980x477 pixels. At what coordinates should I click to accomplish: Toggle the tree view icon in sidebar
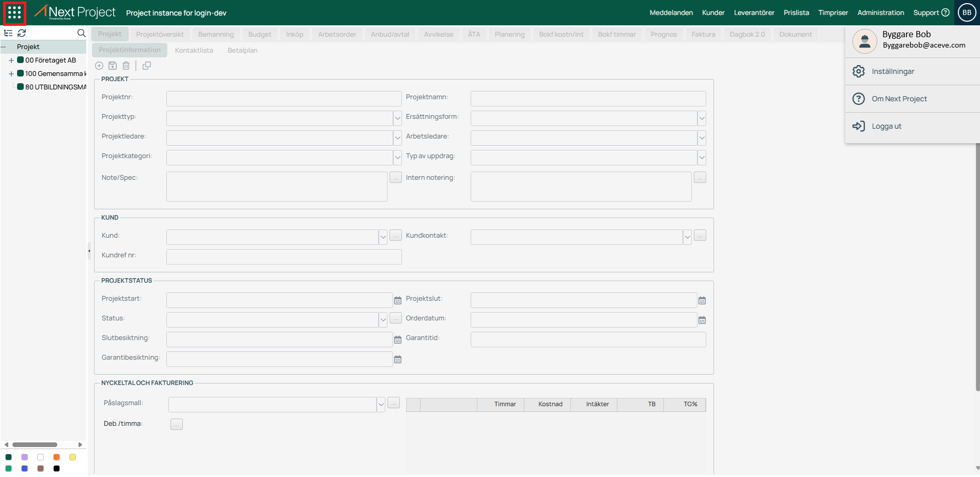8,33
